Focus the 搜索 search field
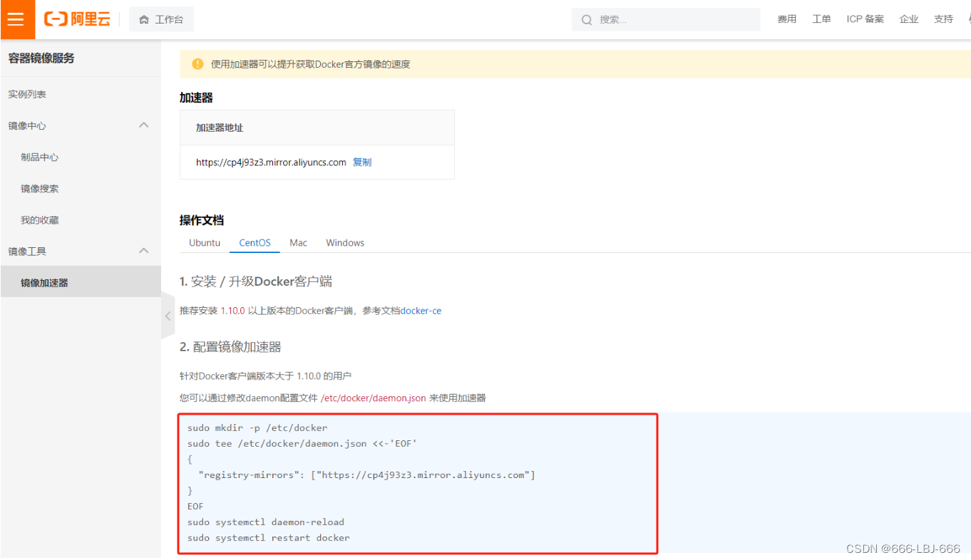This screenshot has width=971, height=560. [x=666, y=19]
